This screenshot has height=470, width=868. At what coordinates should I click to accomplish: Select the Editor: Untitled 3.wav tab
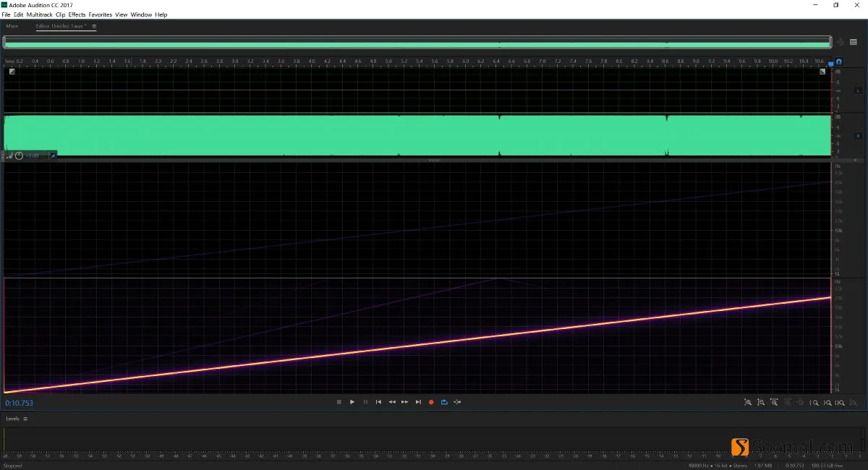[61, 26]
